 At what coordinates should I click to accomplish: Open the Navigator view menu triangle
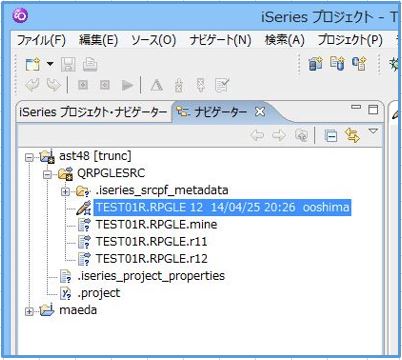(x=373, y=131)
